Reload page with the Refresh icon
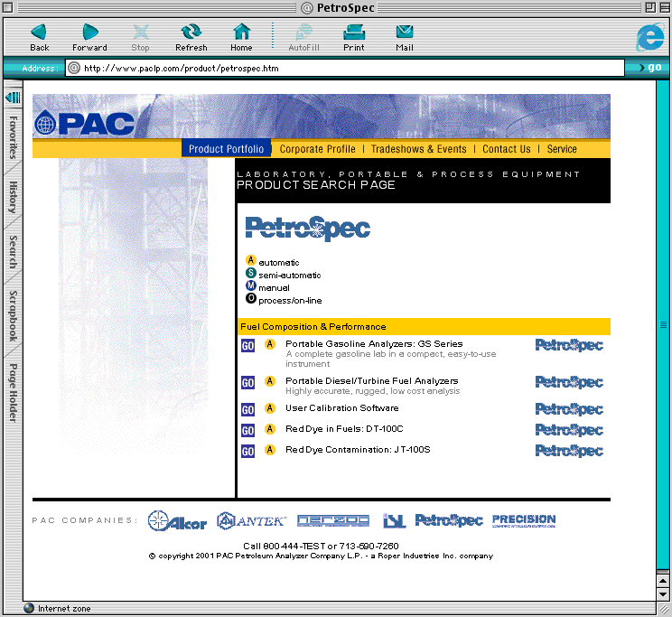Viewport: 672px width, 617px height. click(x=191, y=32)
